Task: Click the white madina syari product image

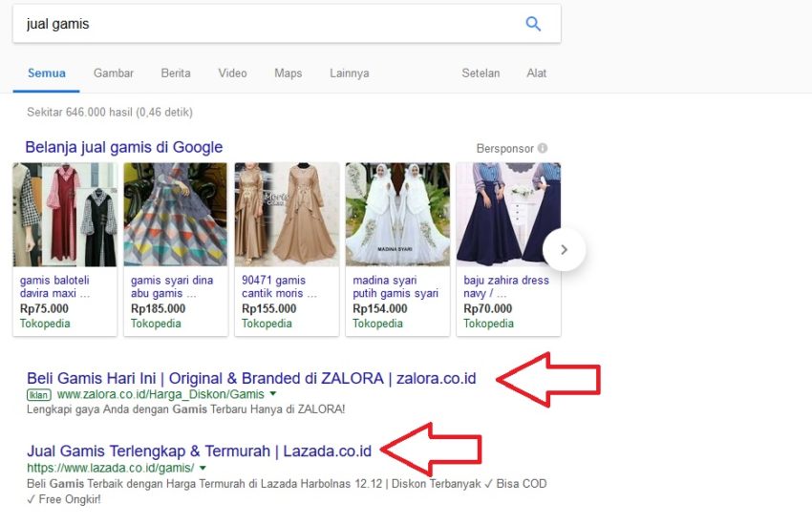Action: click(397, 215)
